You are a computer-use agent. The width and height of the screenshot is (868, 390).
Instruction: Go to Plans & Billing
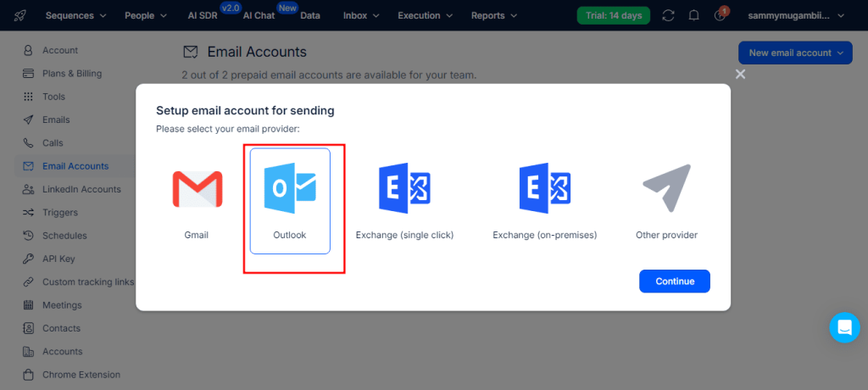[x=72, y=74]
